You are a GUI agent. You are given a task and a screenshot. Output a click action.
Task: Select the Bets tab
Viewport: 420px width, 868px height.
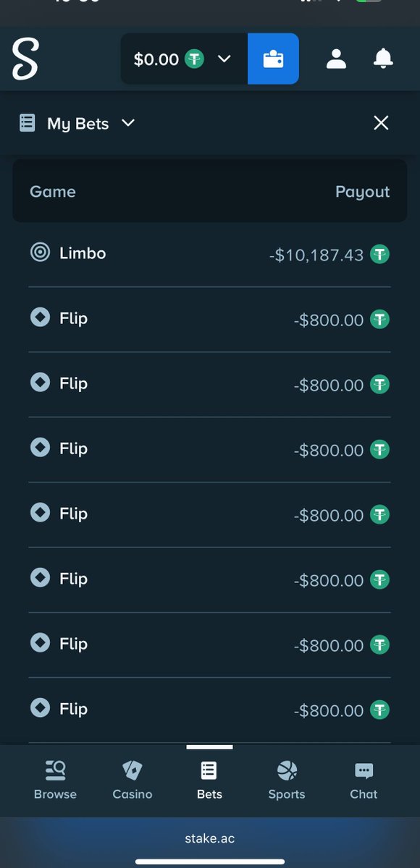click(x=209, y=780)
